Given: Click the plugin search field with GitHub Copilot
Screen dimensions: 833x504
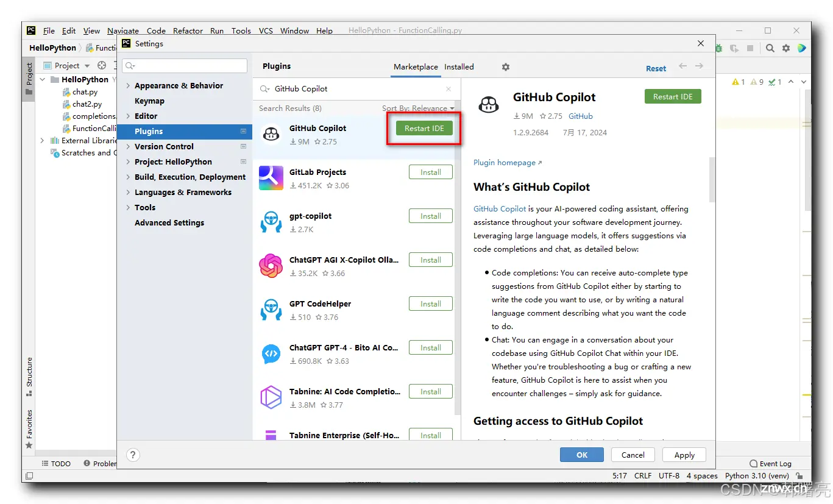Looking at the screenshot, I should [x=357, y=89].
